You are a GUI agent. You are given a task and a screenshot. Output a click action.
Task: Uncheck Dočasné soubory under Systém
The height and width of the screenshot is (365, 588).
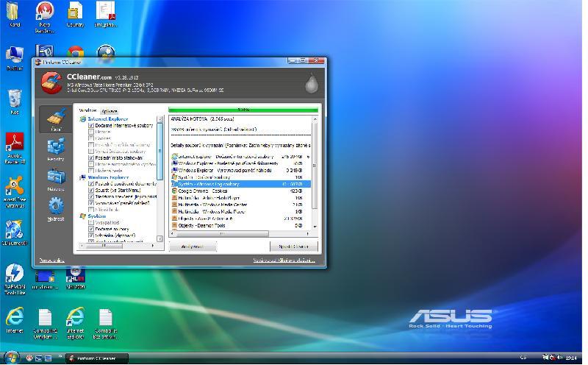90,229
